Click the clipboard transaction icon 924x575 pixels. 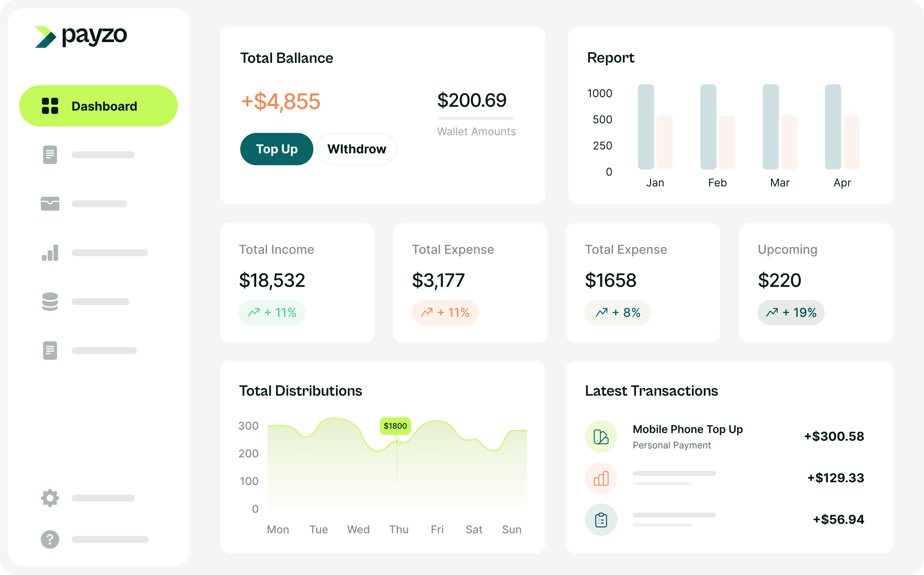coord(601,520)
